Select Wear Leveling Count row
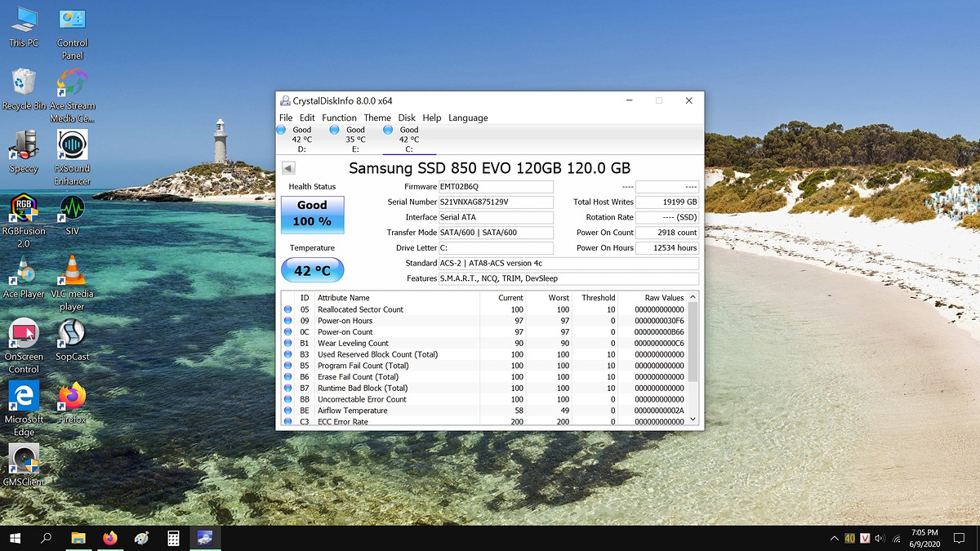Viewport: 980px width, 551px height. (484, 344)
